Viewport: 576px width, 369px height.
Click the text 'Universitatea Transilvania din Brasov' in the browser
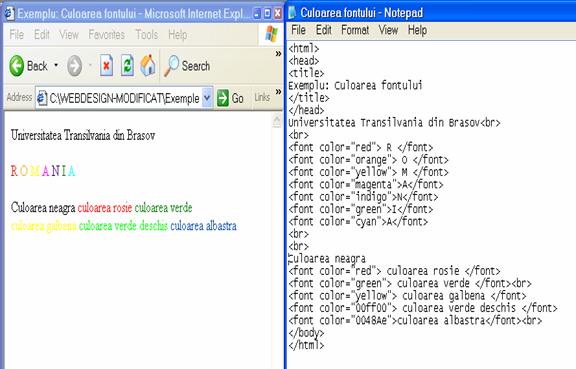(83, 135)
